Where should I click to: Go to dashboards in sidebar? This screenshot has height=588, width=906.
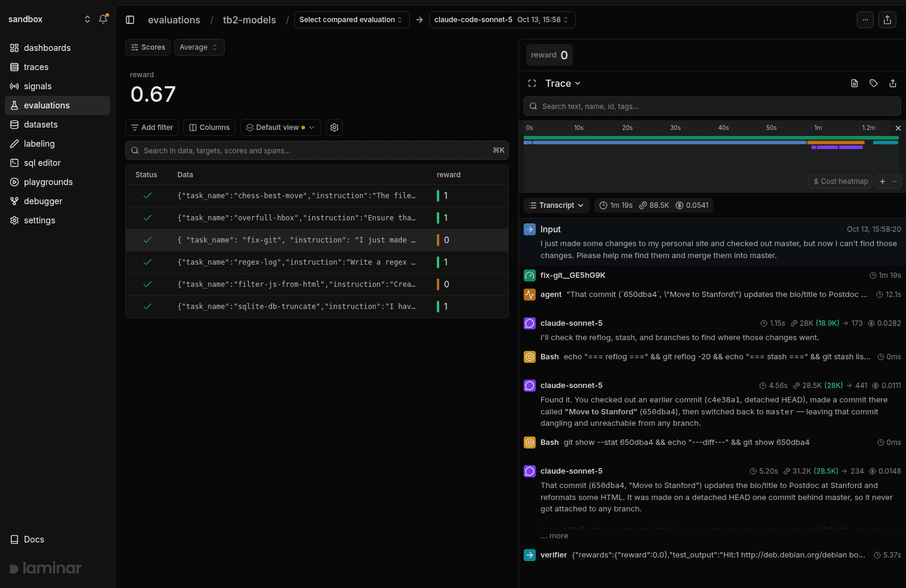[x=58, y=48]
